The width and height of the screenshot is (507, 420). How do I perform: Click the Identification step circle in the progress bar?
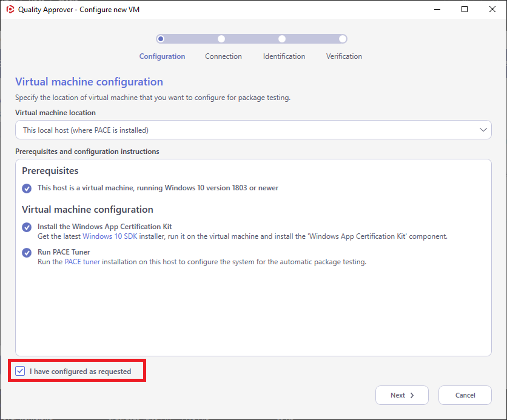coord(282,39)
